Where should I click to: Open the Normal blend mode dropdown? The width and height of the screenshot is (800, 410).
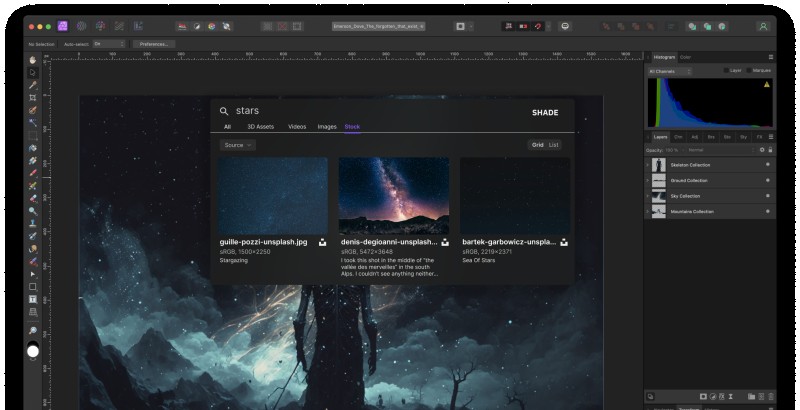pos(720,150)
